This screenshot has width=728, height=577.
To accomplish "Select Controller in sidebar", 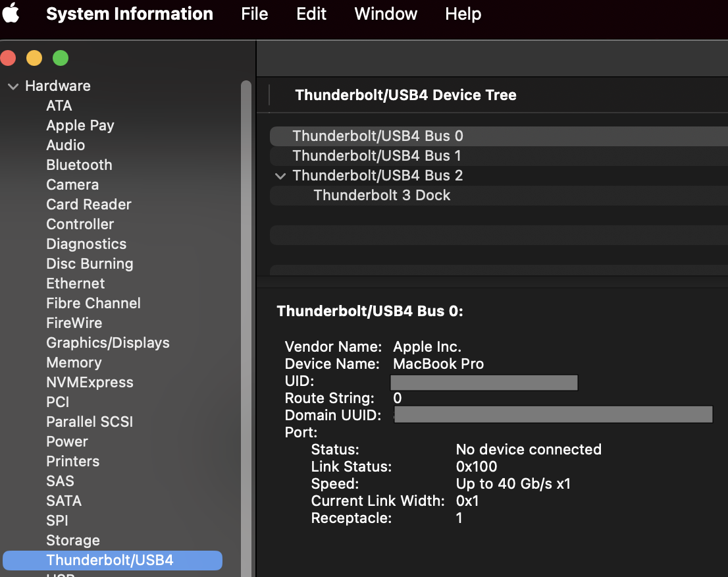I will coord(80,224).
